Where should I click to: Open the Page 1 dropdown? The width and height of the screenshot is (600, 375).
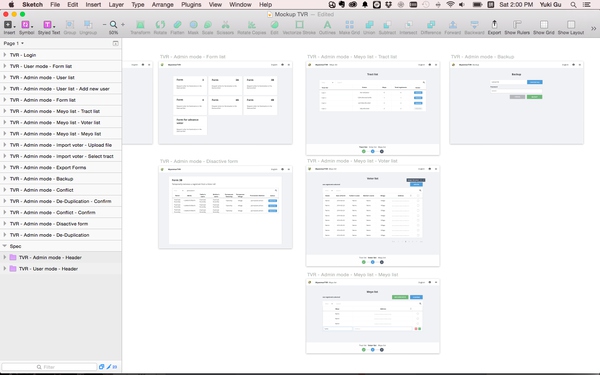tap(13, 43)
